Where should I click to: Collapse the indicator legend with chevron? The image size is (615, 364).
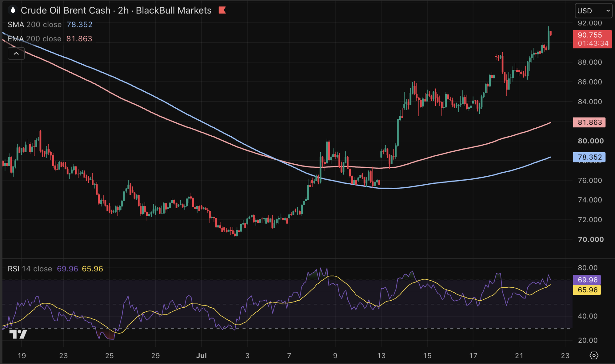pyautogui.click(x=16, y=54)
